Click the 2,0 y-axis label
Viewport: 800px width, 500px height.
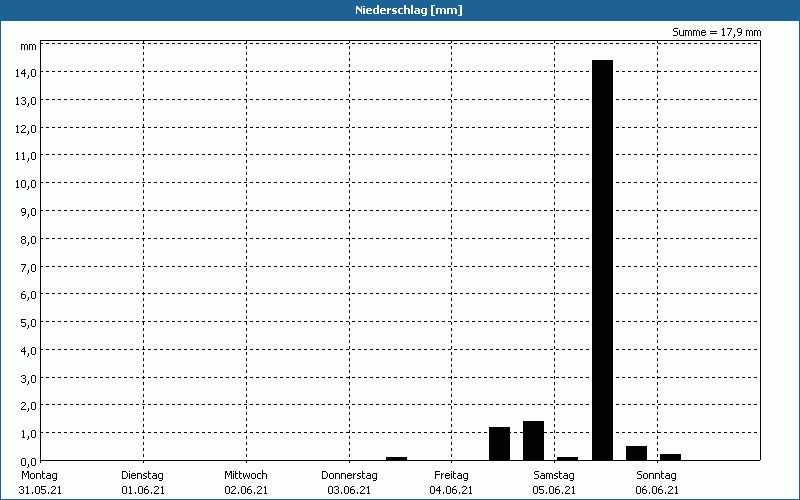coord(28,406)
